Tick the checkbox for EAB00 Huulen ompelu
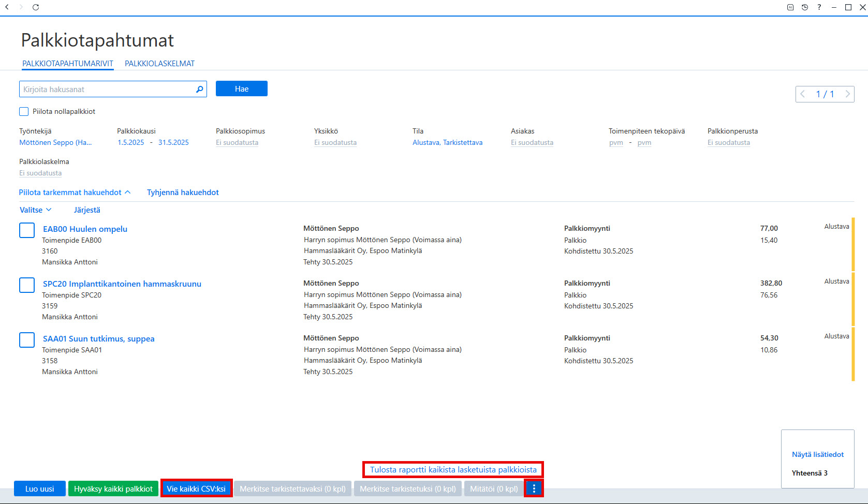The image size is (868, 504). click(x=27, y=230)
